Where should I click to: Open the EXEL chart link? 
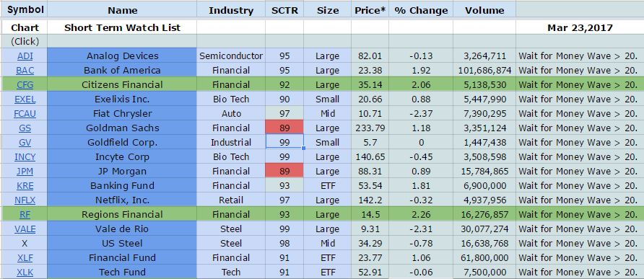coord(25,99)
